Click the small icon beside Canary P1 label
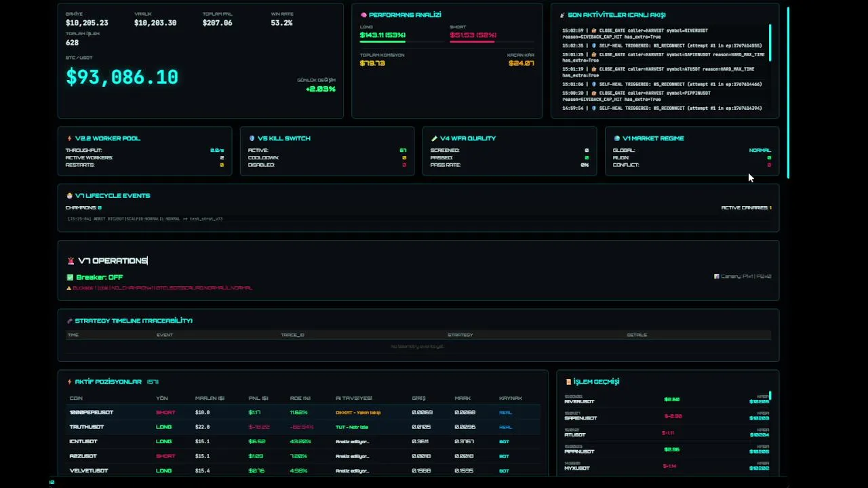The image size is (868, 488). coord(717,277)
